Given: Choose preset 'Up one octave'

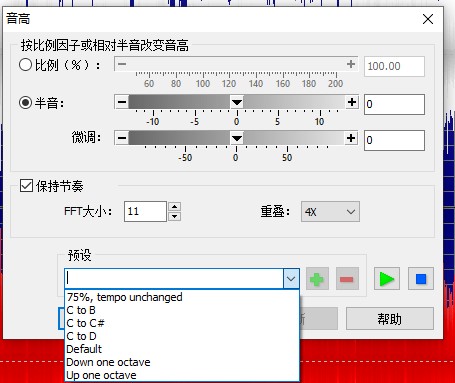Looking at the screenshot, I should tap(182, 375).
